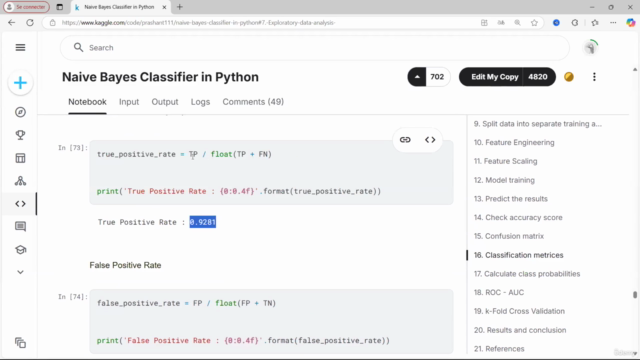This screenshot has height=360, width=640.
Task: Copy link to cell 73
Action: 405,140
